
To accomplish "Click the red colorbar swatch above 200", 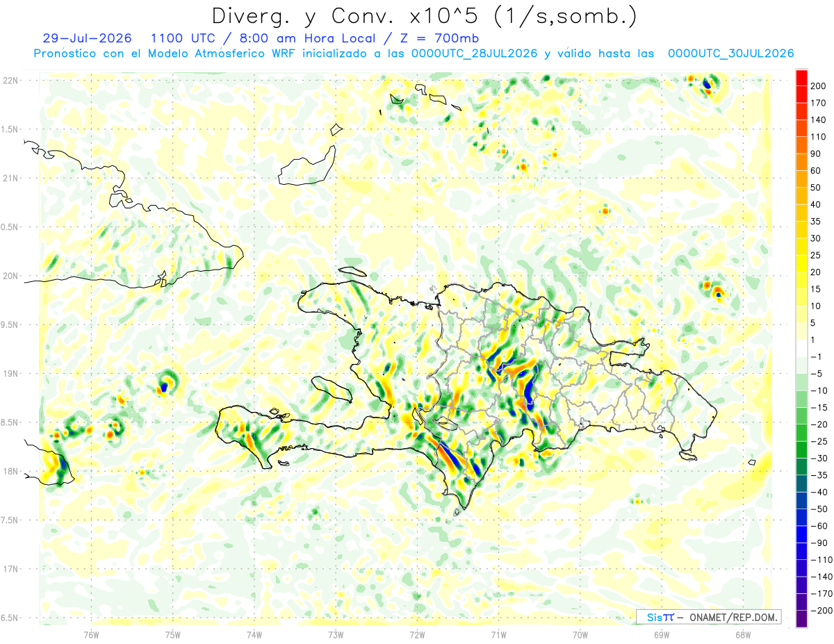I will click(x=801, y=77).
